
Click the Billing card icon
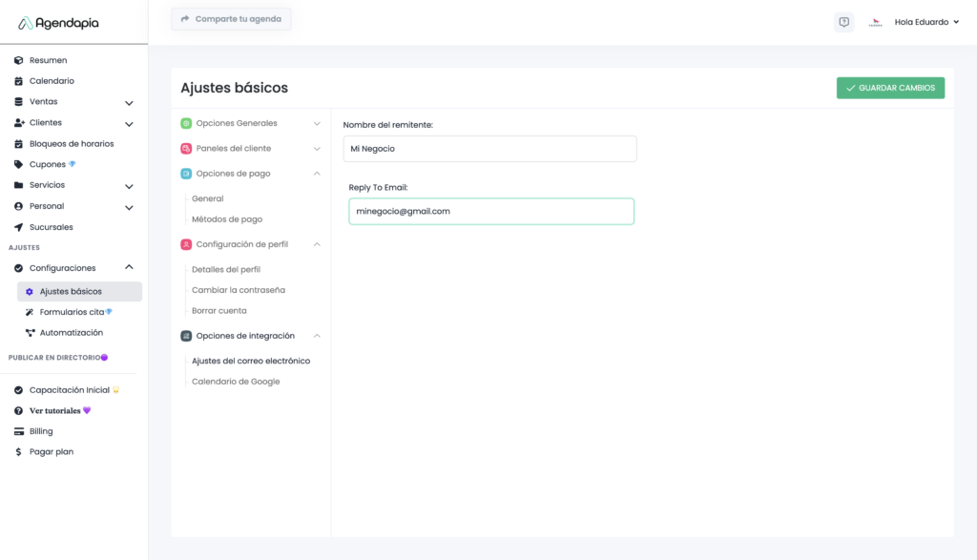coord(18,431)
